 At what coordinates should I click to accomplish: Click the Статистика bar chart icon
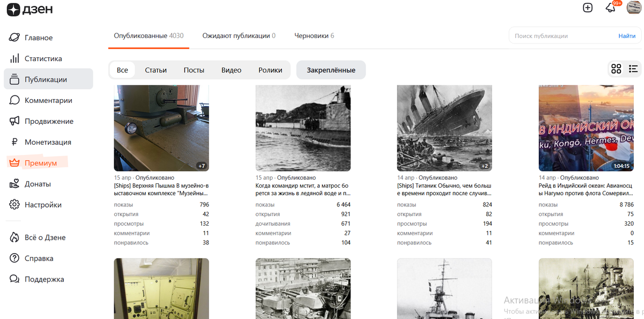pyautogui.click(x=14, y=58)
